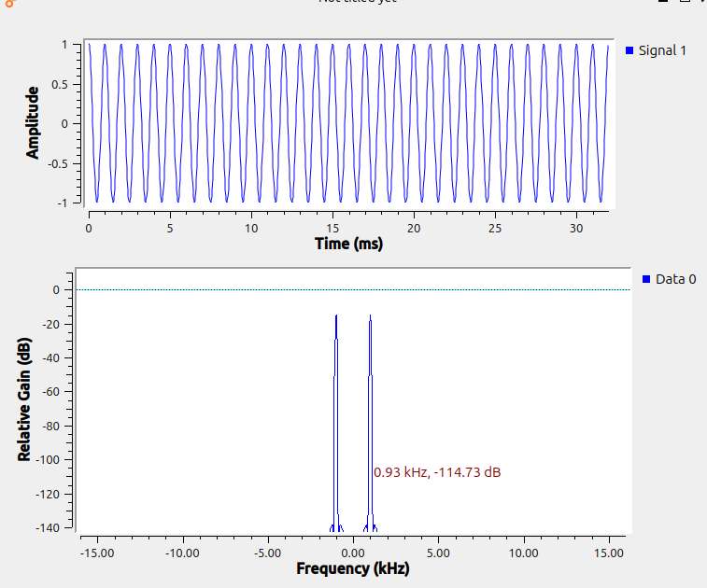
Task: Click the 'Amplitude' axis label
Action: click(32, 123)
